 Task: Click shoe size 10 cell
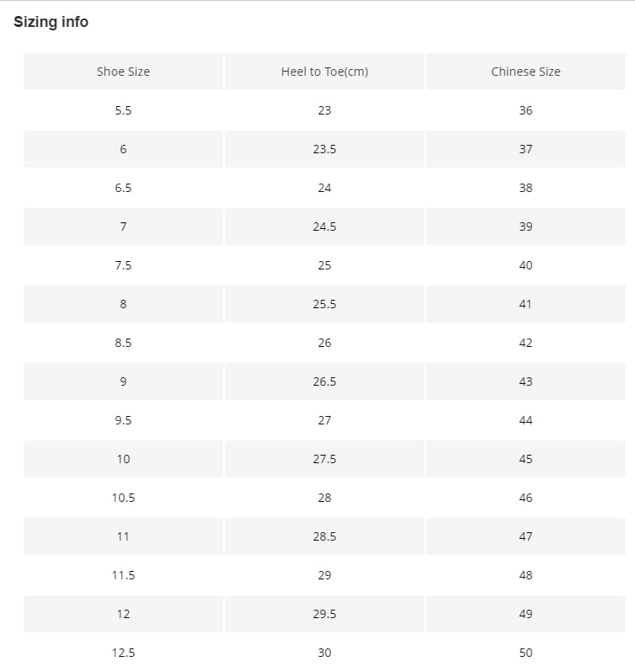tap(124, 459)
